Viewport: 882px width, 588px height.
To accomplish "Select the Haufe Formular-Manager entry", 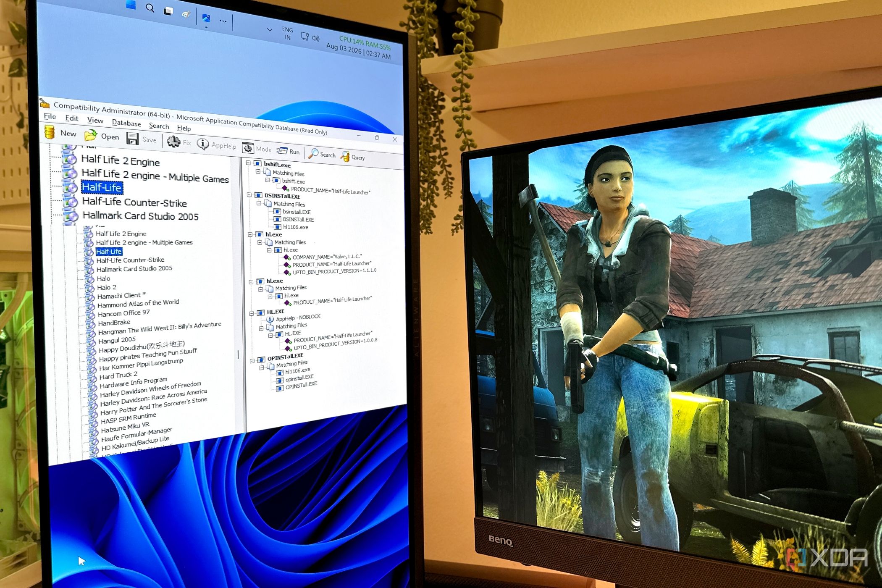I will coord(136,435).
